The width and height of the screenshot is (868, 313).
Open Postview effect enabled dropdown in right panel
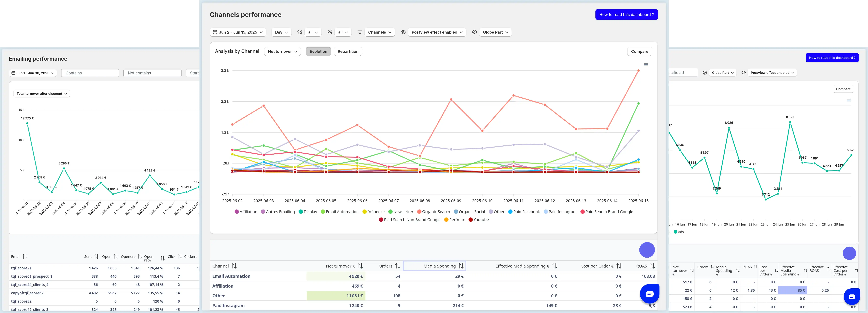click(x=772, y=73)
